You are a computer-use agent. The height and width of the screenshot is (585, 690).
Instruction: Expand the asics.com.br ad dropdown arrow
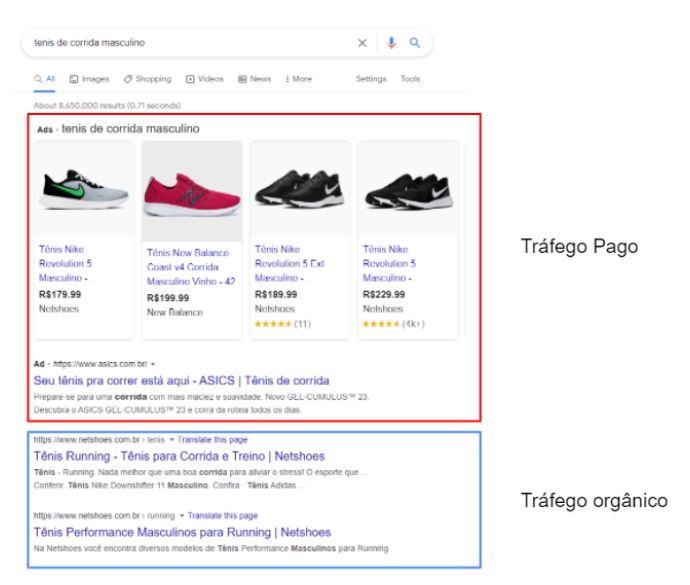point(153,364)
